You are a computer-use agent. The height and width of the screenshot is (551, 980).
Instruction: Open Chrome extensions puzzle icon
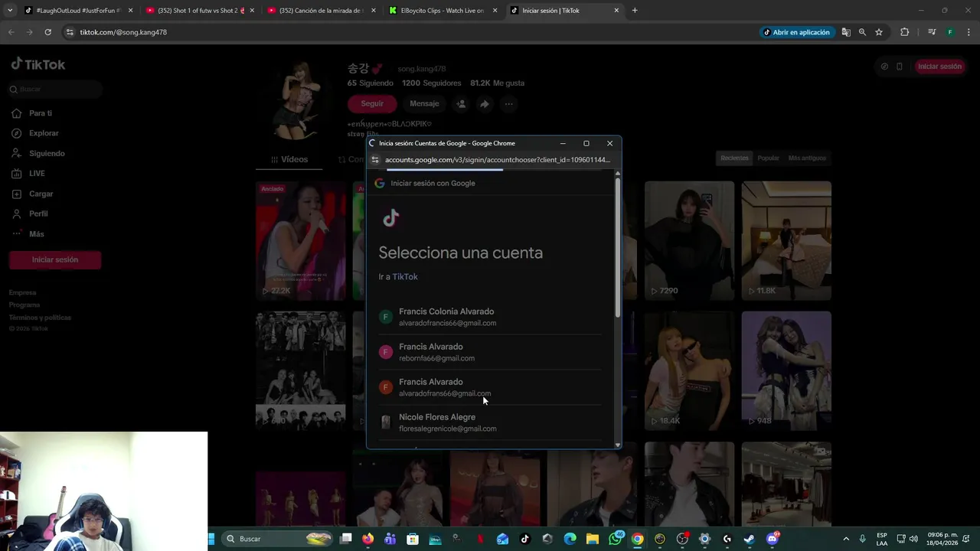tap(905, 32)
